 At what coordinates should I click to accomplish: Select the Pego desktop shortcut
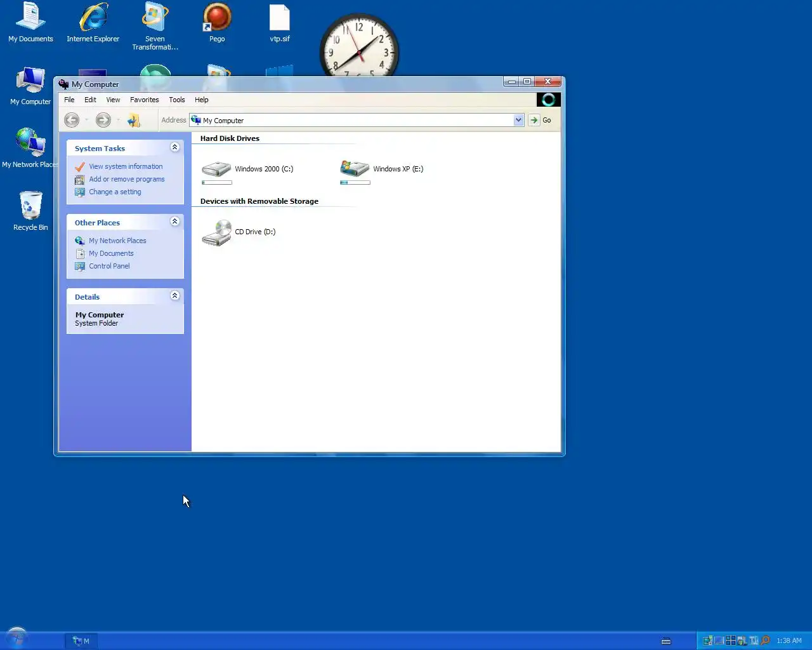(x=217, y=23)
